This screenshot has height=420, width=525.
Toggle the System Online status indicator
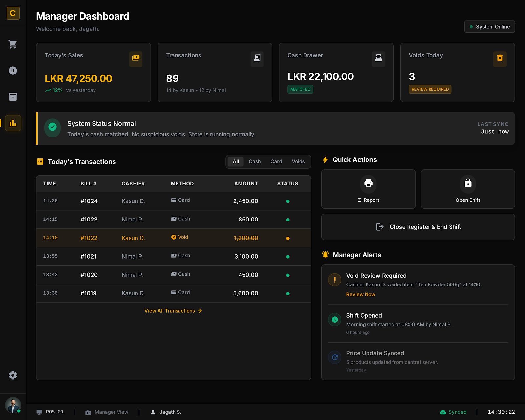pos(489,27)
